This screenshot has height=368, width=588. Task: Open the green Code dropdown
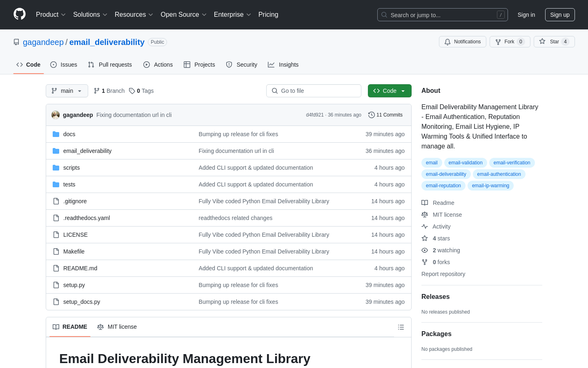389,91
